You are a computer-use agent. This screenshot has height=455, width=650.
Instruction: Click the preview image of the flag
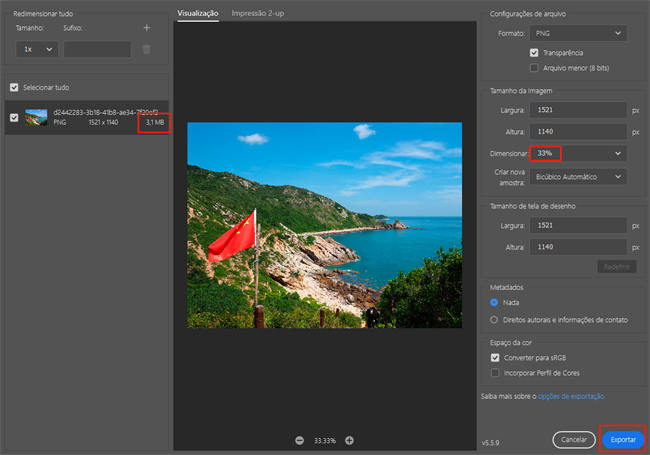[x=325, y=225]
